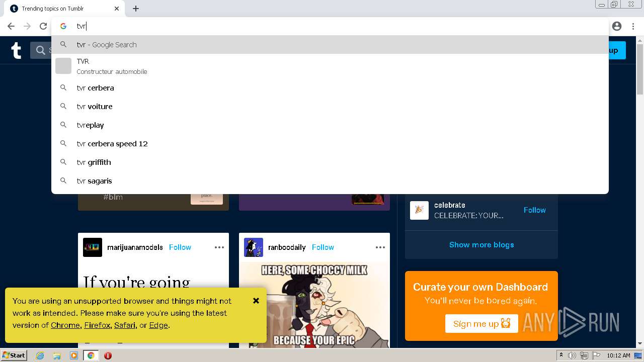
Task: Pick the 'tvr cerbera' suggestion
Action: pyautogui.click(x=330, y=87)
